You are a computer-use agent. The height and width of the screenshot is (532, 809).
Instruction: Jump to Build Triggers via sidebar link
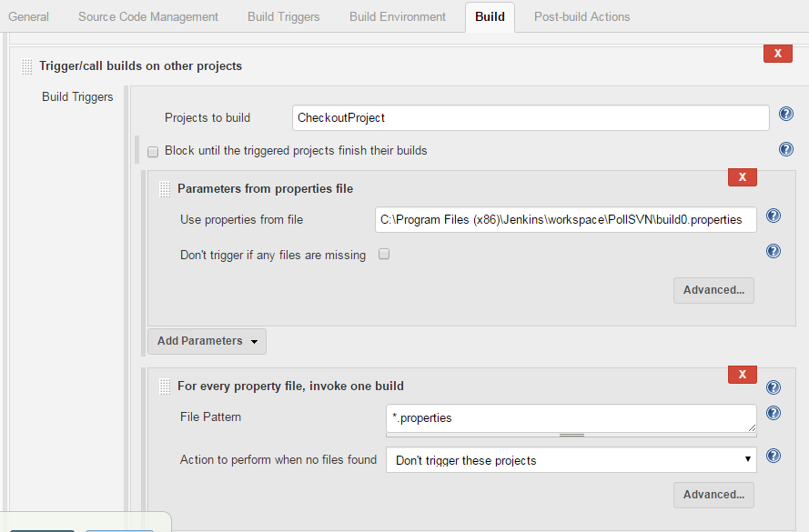coord(77,96)
